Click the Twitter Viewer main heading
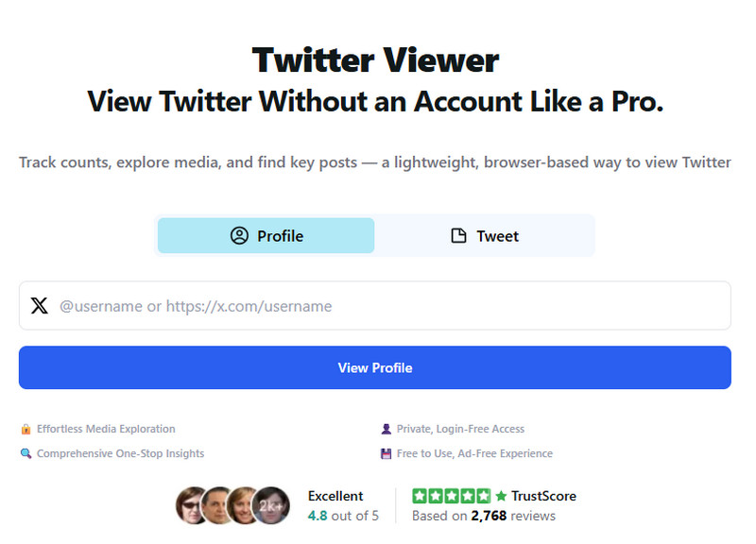The image size is (756, 544). click(375, 60)
